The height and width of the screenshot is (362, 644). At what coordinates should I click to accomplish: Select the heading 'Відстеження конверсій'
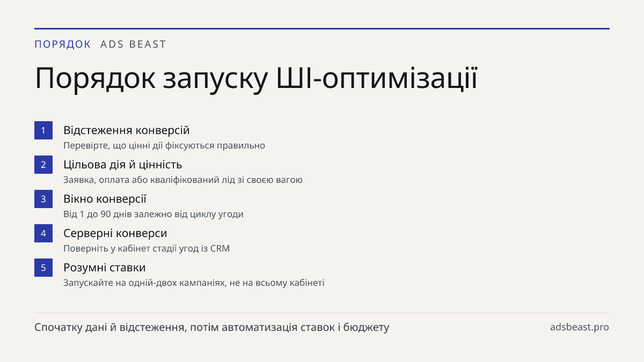[x=127, y=130]
